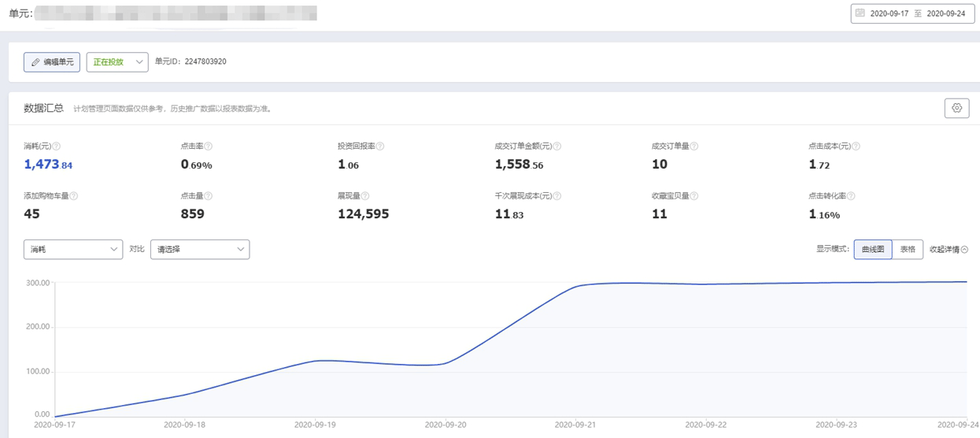Click the help icon beside 点击成本(元)
This screenshot has width=980, height=438.
pos(856,147)
